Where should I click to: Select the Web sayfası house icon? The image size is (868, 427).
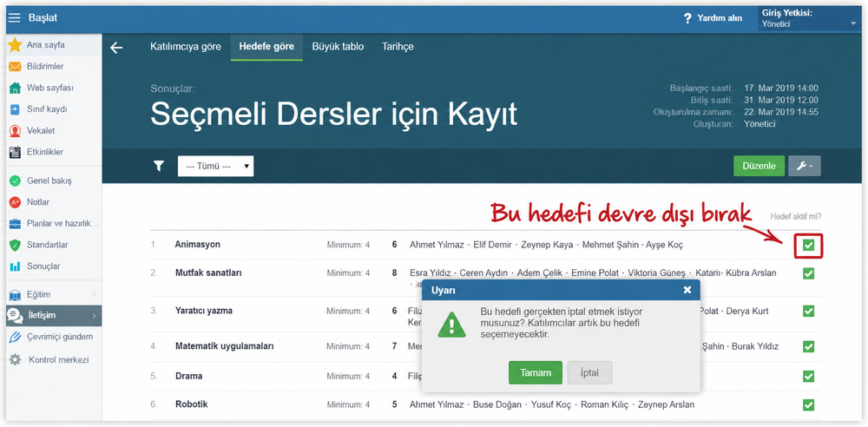(x=15, y=88)
